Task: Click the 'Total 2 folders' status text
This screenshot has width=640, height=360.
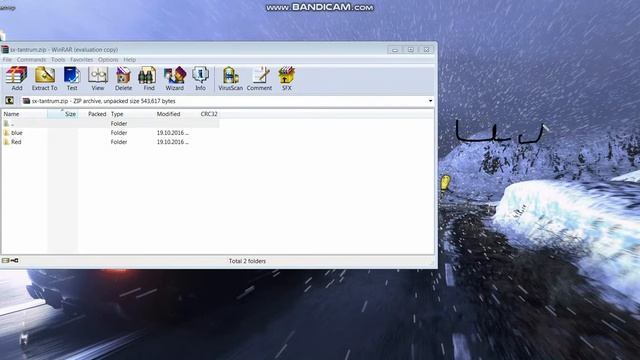Action: pyautogui.click(x=247, y=261)
